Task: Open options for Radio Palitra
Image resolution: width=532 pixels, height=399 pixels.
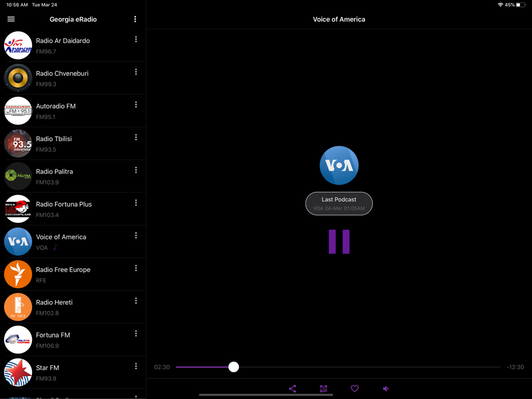Action: (x=136, y=170)
